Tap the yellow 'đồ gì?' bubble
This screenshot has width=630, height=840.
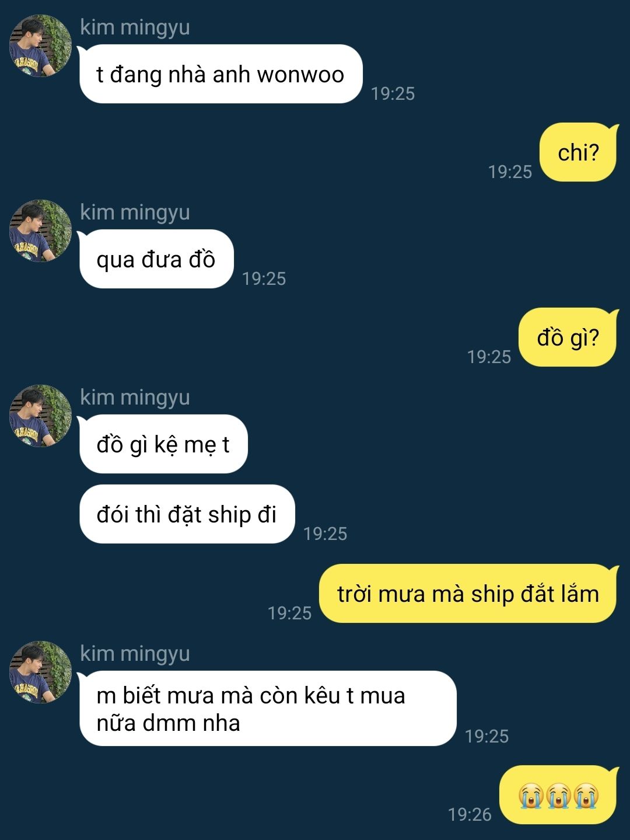coord(568,337)
